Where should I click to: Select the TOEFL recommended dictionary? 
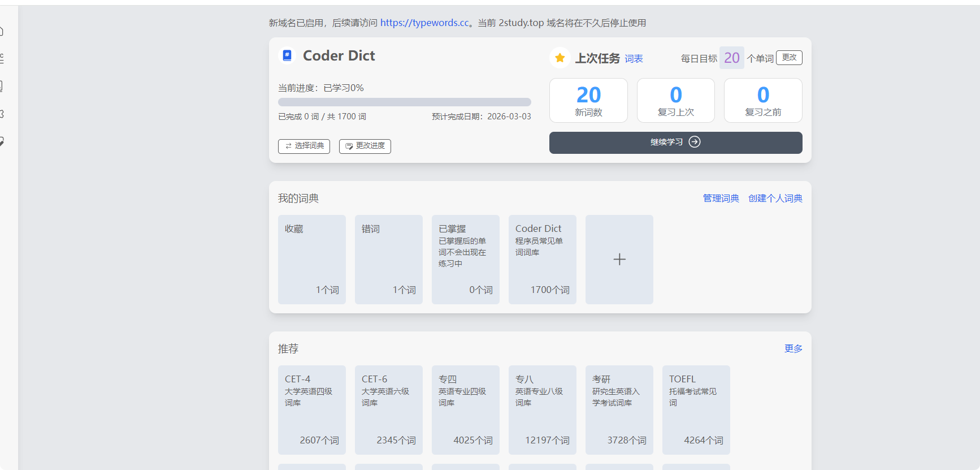696,410
